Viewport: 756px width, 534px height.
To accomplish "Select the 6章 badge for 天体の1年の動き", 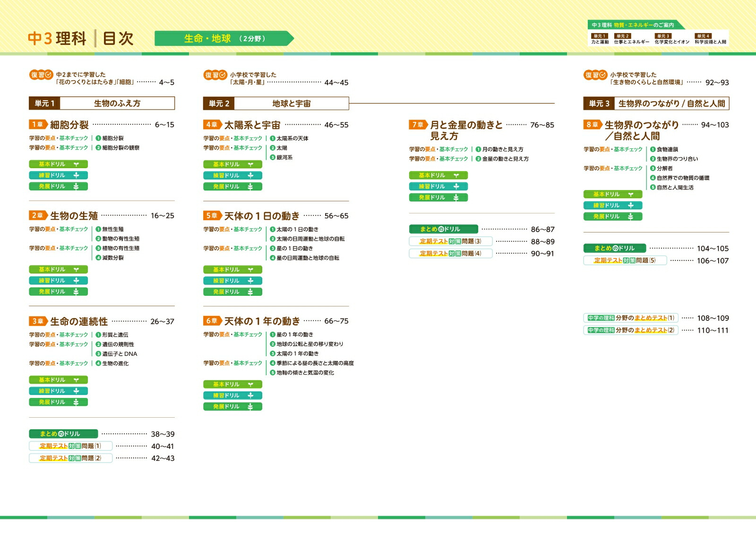I will [212, 321].
